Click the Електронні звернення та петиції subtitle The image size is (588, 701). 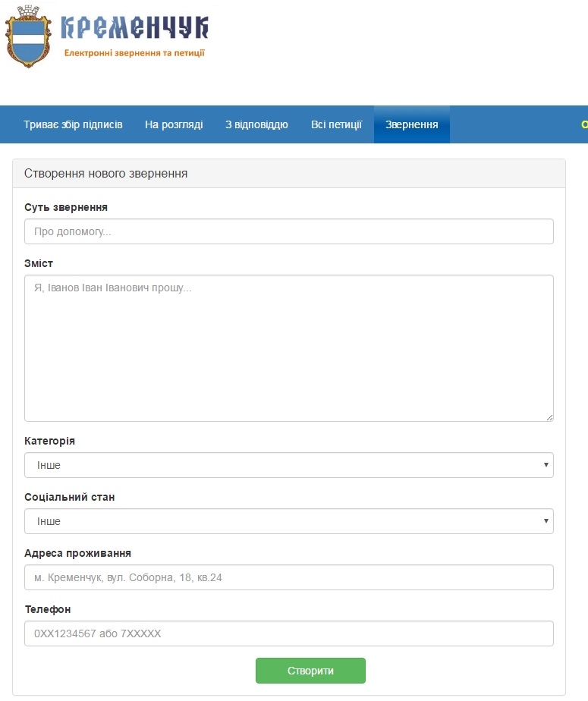[x=134, y=53]
